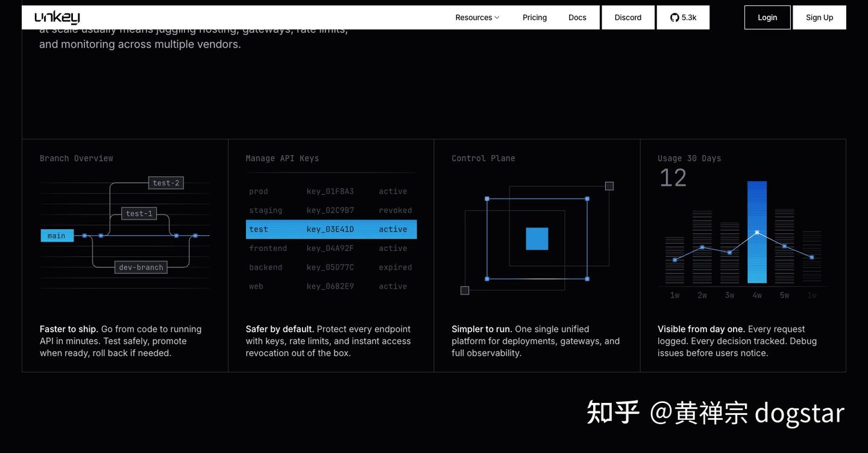Viewport: 868px width, 453px height.
Task: Click the line chart point above 4w
Action: [757, 232]
